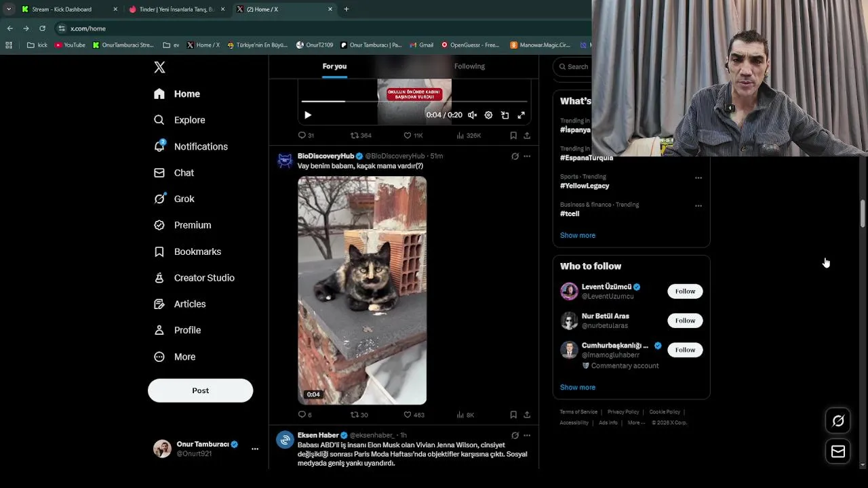Go back in the browser
This screenshot has height=488, width=868.
point(9,28)
